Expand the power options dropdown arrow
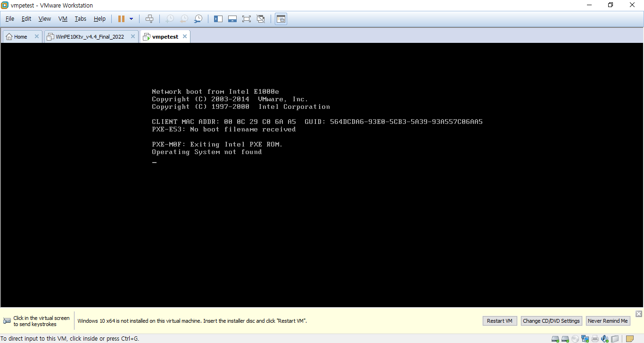The image size is (644, 343). [131, 19]
